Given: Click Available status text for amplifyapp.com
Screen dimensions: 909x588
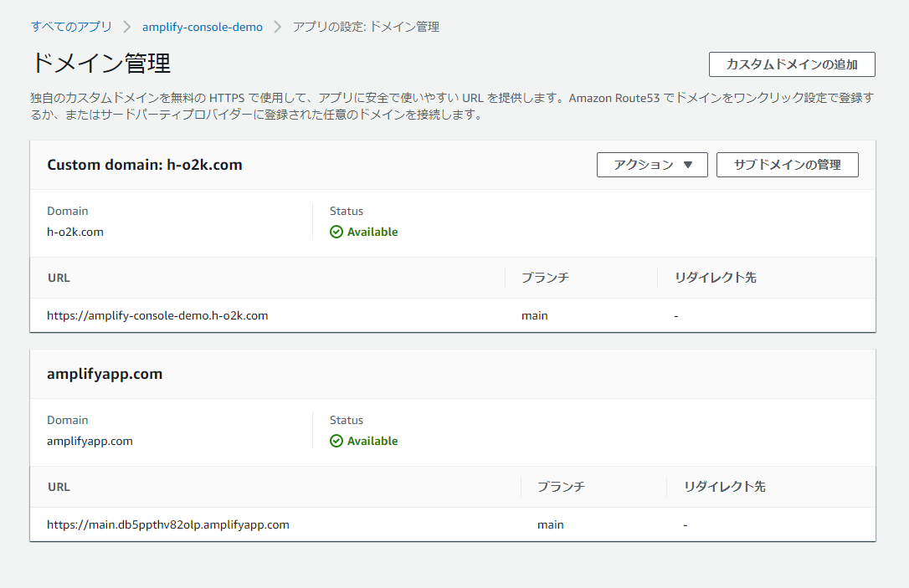Looking at the screenshot, I should (372, 441).
